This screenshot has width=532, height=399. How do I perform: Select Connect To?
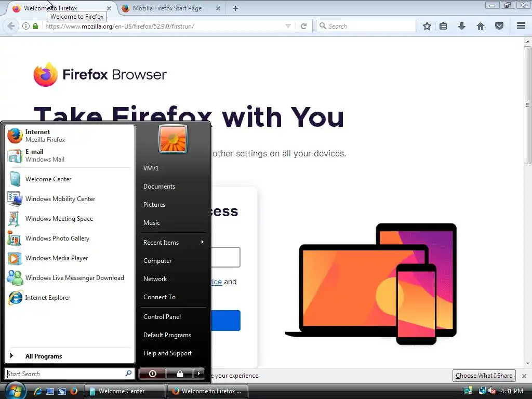coord(159,297)
